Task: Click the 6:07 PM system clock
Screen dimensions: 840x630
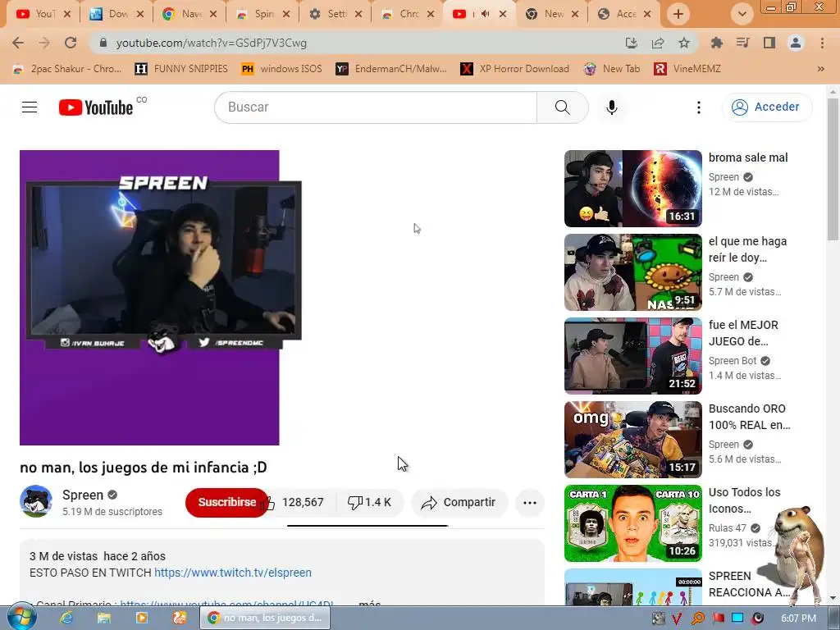Action: tap(798, 619)
